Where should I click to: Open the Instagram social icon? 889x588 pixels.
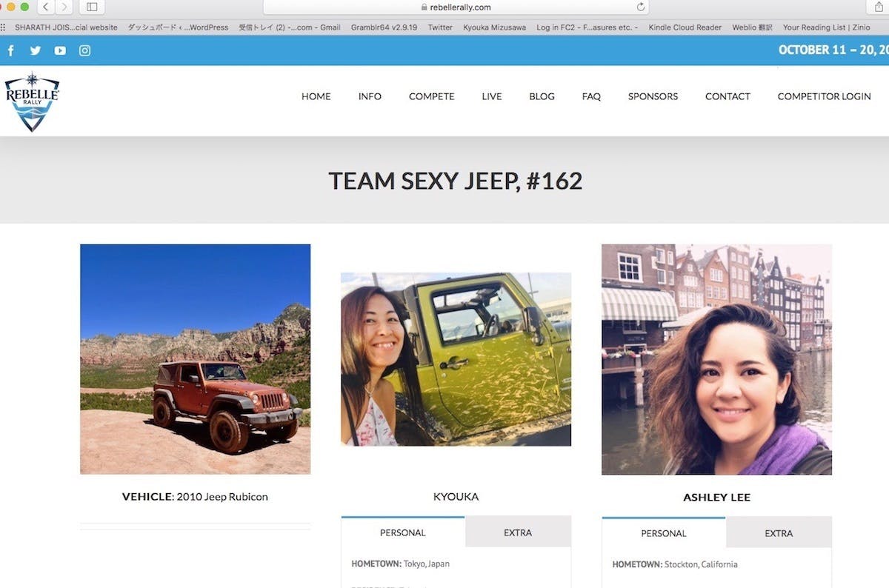tap(85, 51)
